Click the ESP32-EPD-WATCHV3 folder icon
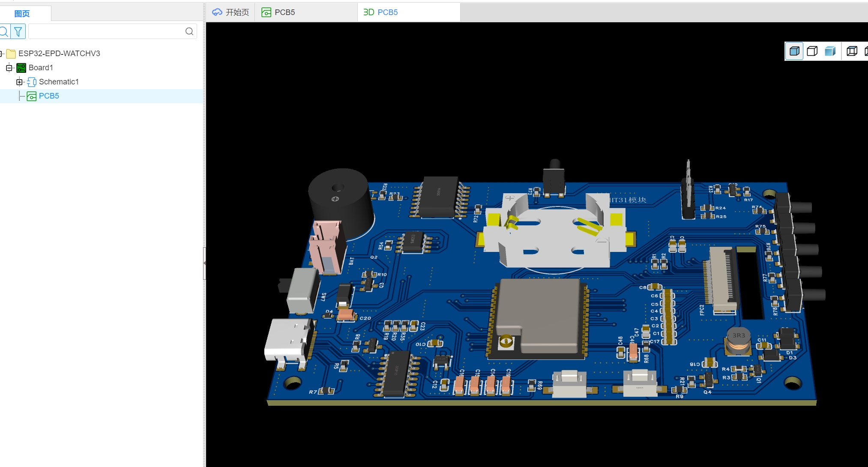The image size is (868, 467). click(x=11, y=54)
